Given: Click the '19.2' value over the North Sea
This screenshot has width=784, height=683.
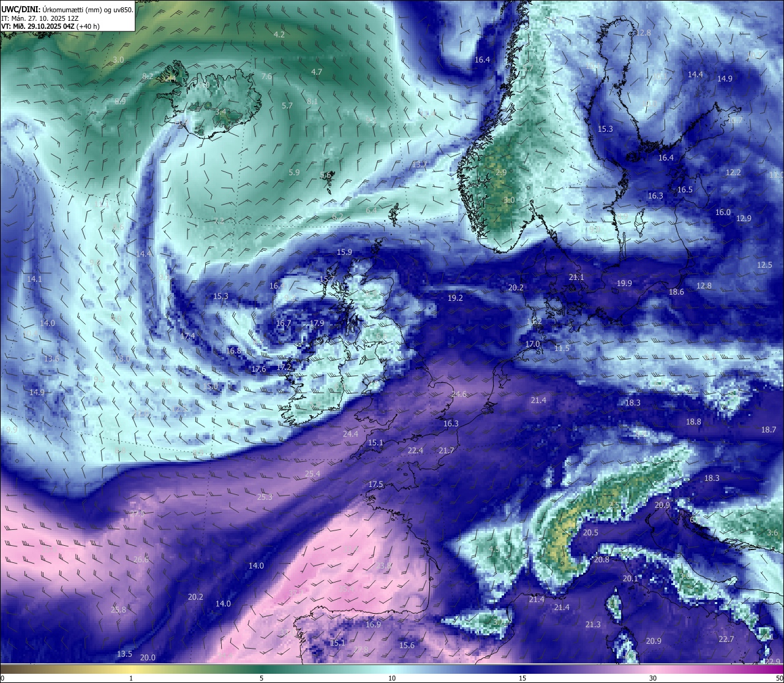Looking at the screenshot, I should (x=455, y=298).
